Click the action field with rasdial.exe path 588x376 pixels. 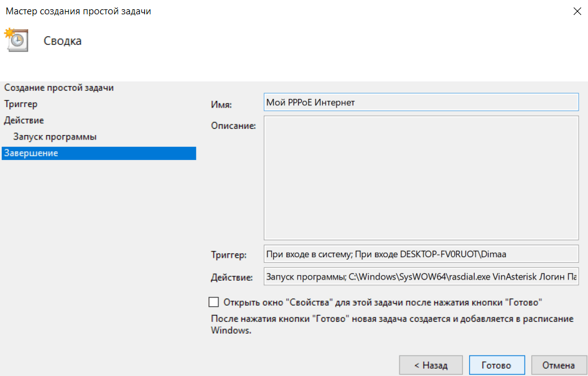421,276
